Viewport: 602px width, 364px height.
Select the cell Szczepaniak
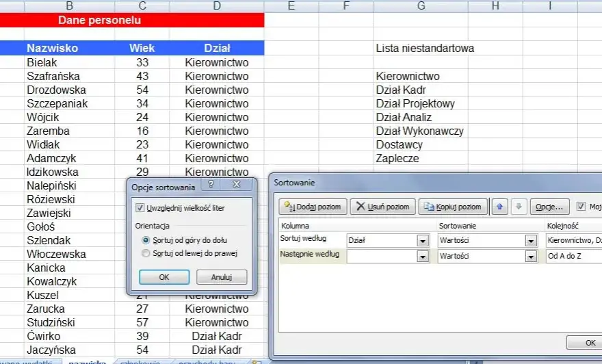point(70,104)
